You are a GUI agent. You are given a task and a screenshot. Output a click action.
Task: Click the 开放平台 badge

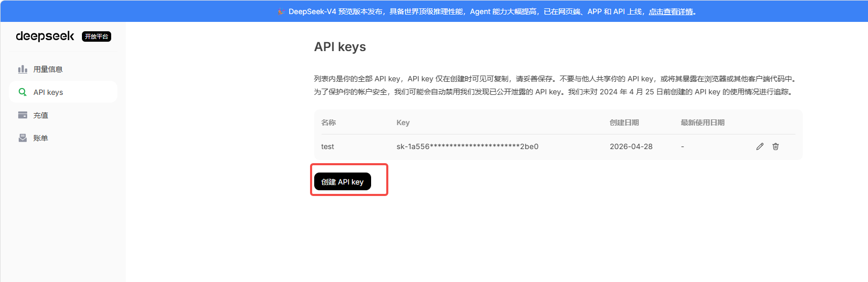[97, 36]
